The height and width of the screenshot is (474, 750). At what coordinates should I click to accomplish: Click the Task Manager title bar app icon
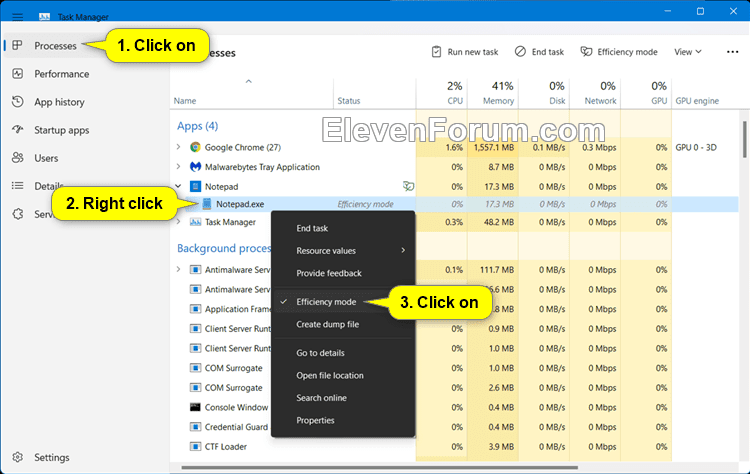click(44, 17)
